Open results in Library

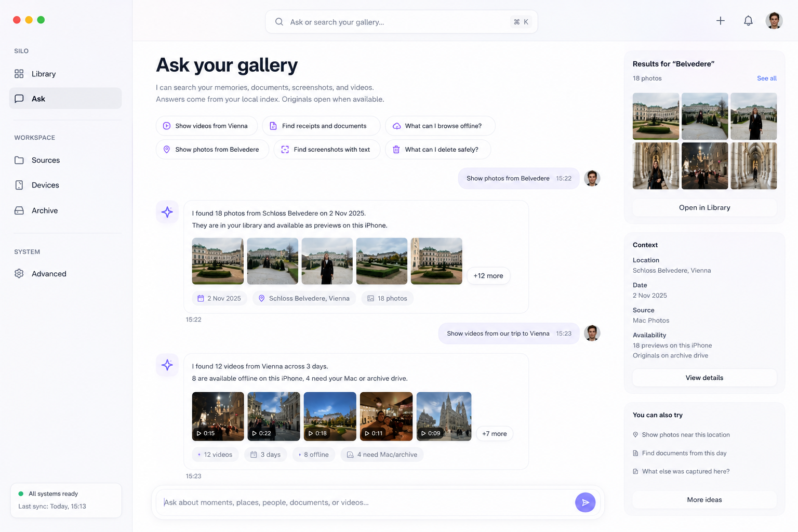pos(704,207)
